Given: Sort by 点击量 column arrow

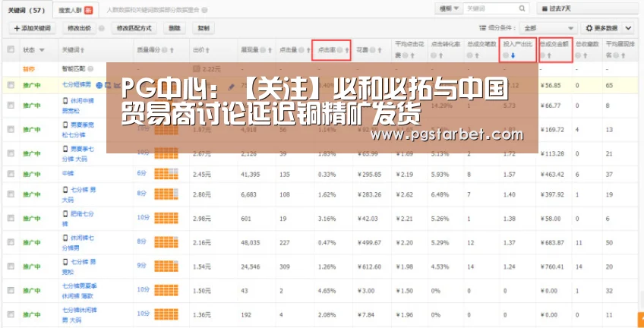Looking at the screenshot, I should 308,50.
